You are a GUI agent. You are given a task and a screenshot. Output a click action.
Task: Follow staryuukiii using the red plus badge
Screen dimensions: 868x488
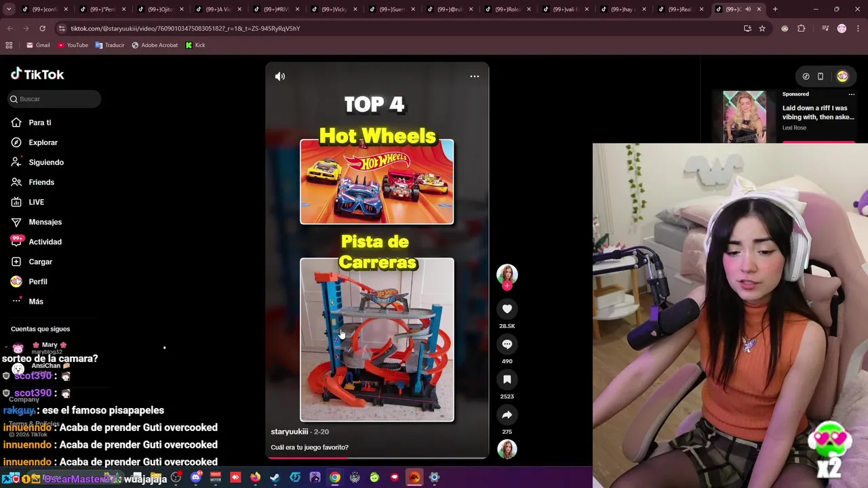507,286
